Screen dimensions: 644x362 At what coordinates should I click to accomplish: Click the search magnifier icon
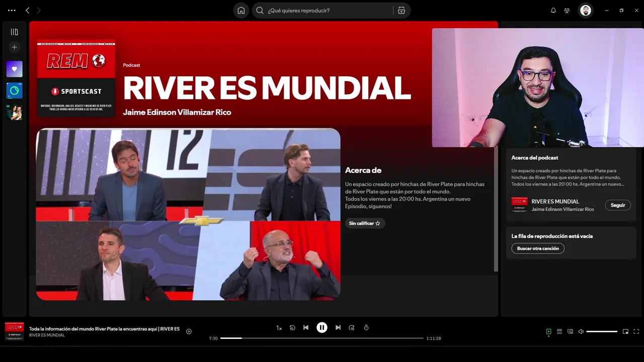(x=260, y=10)
